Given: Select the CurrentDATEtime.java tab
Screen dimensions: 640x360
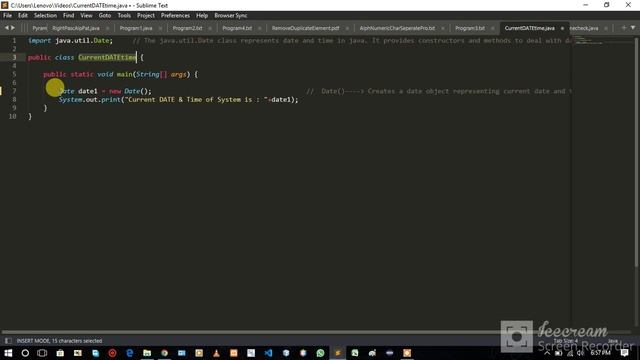Looking at the screenshot, I should click(529, 28).
